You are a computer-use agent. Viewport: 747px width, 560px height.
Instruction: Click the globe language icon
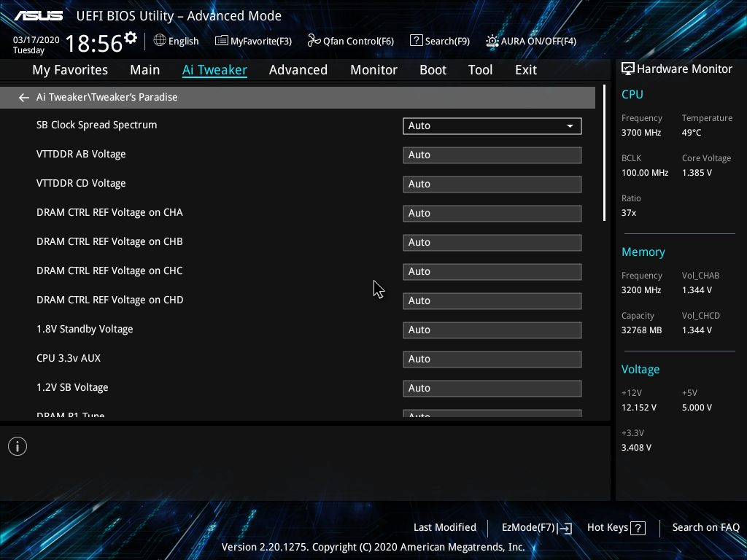(160, 41)
